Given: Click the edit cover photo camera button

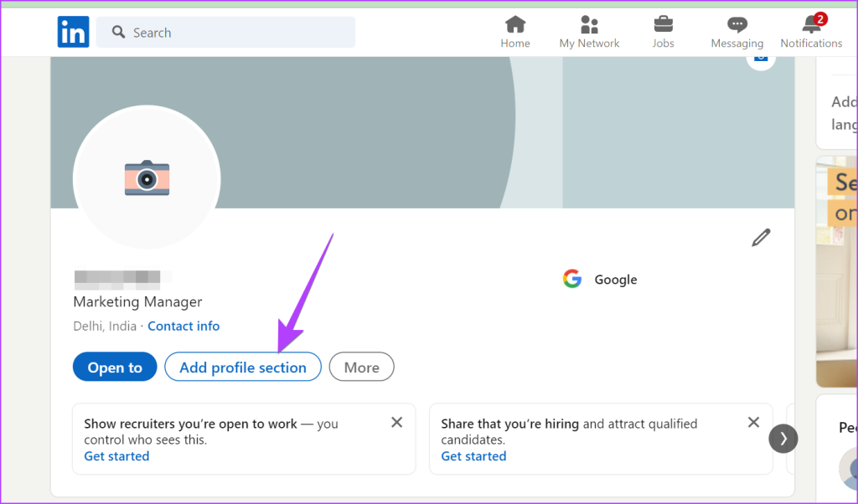Looking at the screenshot, I should (x=761, y=59).
